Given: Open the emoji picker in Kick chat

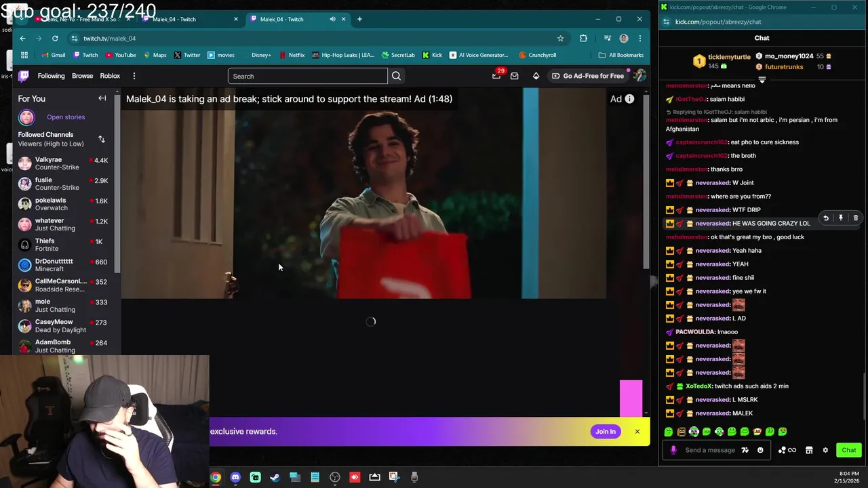Looking at the screenshot, I should click(760, 450).
